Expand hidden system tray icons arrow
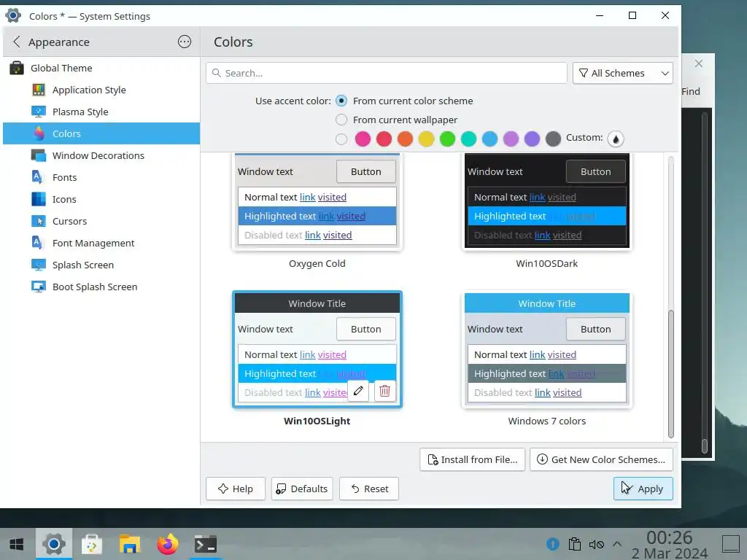The image size is (747, 560). click(617, 544)
